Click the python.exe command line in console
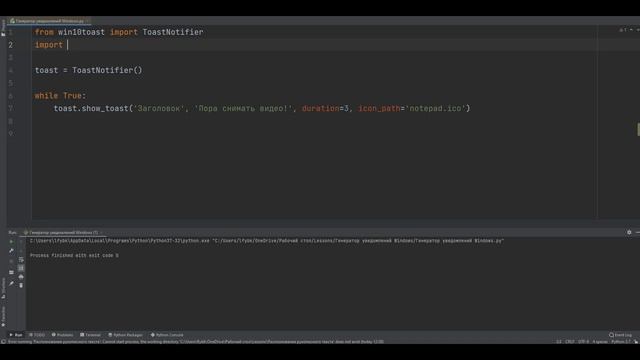Viewport: 640px width, 360px height. click(267, 241)
